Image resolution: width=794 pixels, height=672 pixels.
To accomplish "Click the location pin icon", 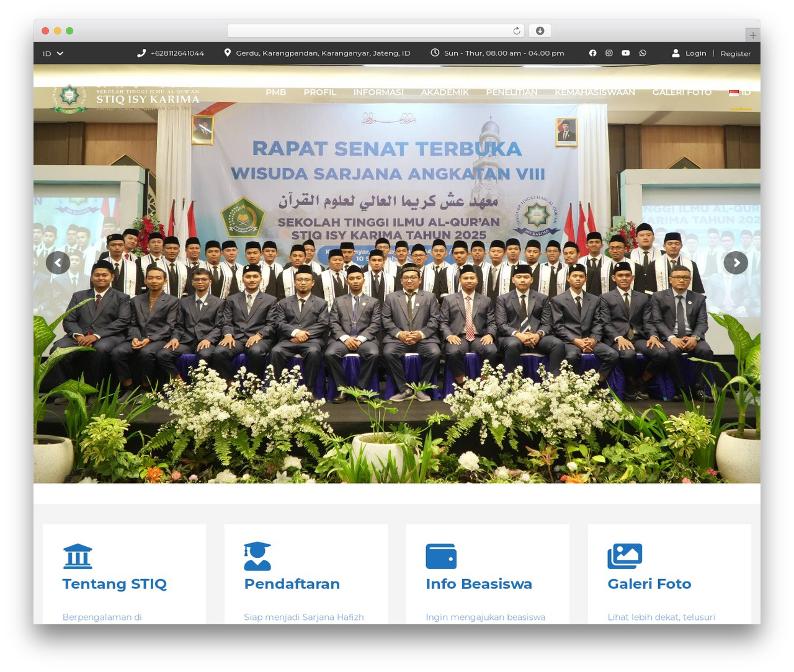I will (x=228, y=53).
